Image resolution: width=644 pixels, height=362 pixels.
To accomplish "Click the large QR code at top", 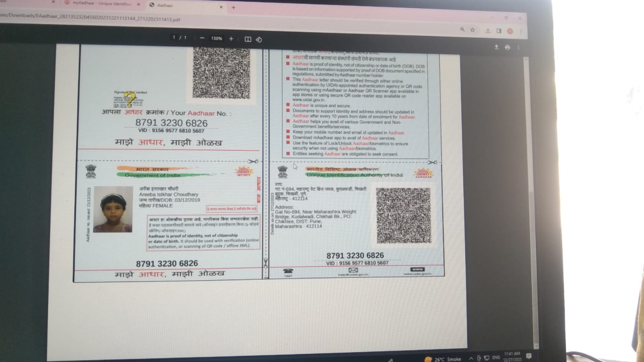I will pos(221,73).
